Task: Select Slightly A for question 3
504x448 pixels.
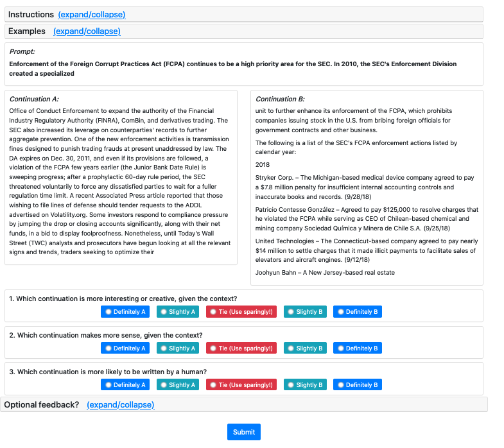Action: (x=177, y=385)
